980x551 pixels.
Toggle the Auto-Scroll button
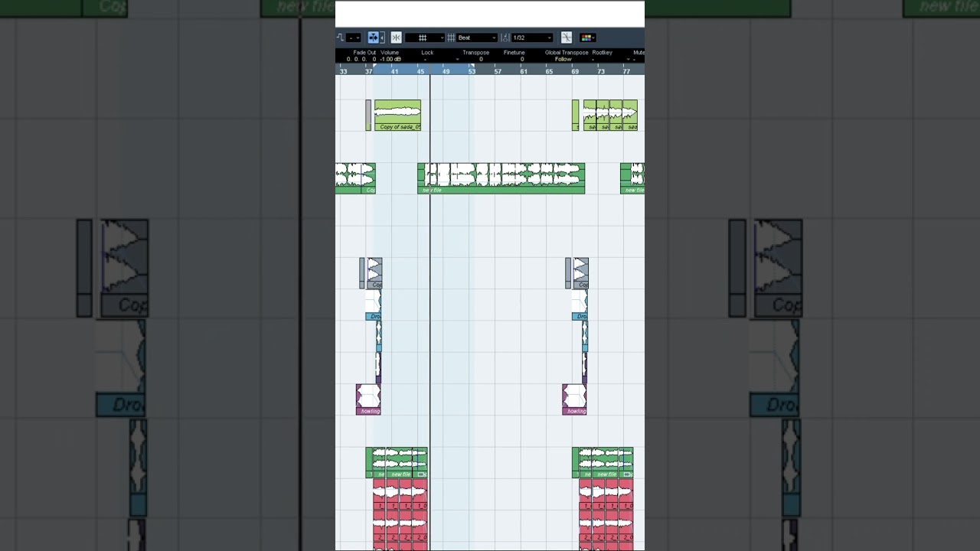click(x=373, y=37)
